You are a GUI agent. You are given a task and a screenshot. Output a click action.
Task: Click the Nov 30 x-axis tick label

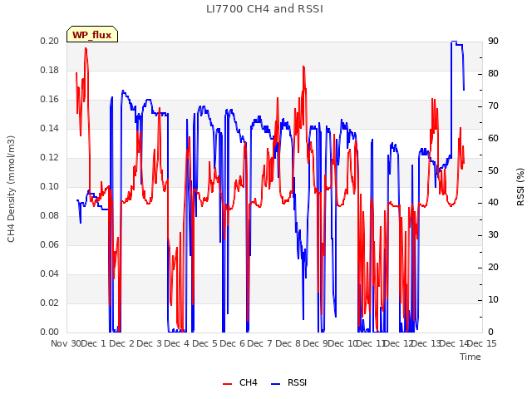[x=66, y=343]
